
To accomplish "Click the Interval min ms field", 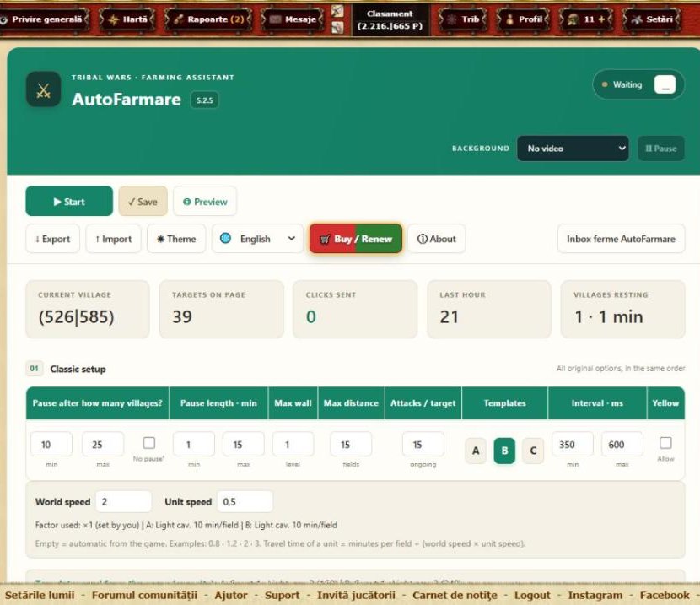I will point(573,445).
